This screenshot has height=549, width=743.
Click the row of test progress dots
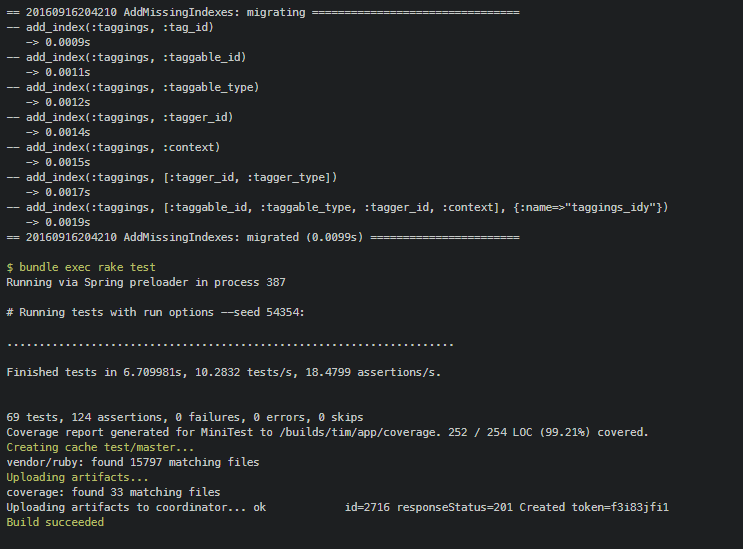(230, 344)
